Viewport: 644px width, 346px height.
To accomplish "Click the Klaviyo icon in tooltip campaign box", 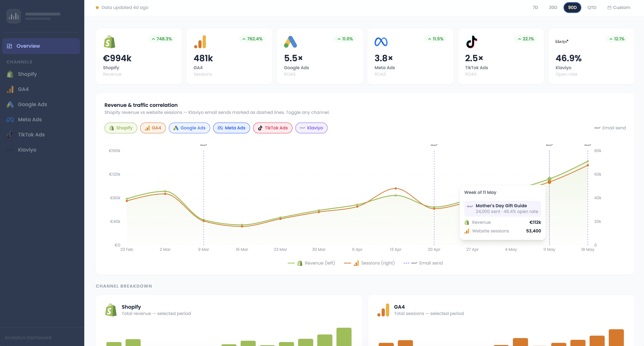I will click(x=470, y=206).
